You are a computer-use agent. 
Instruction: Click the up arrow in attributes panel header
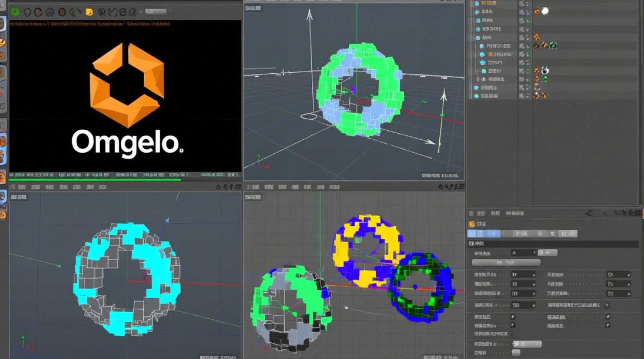click(605, 213)
